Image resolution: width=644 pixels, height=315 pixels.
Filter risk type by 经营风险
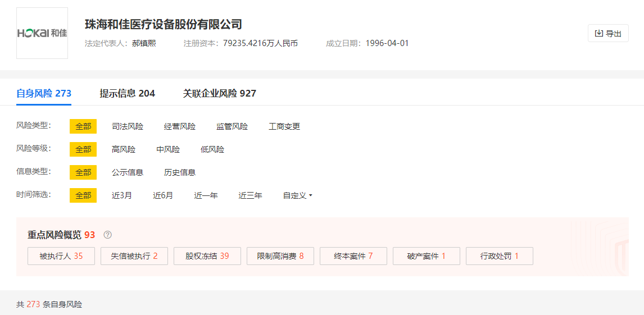click(x=180, y=126)
